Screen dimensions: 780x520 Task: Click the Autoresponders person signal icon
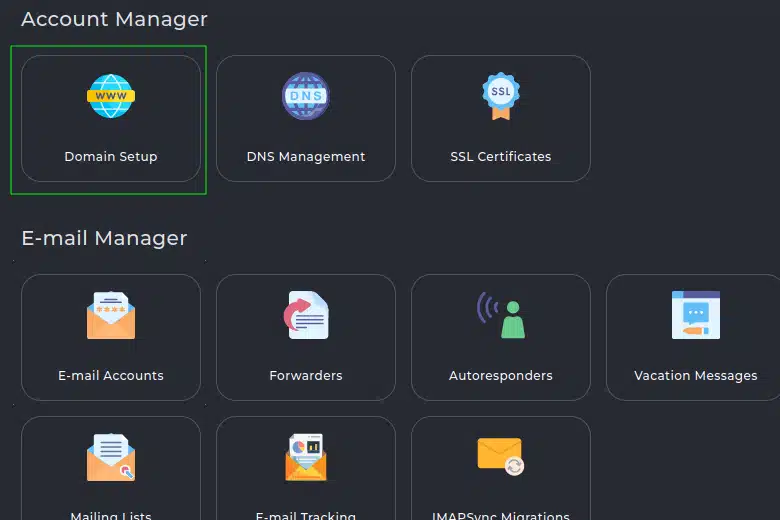501,316
